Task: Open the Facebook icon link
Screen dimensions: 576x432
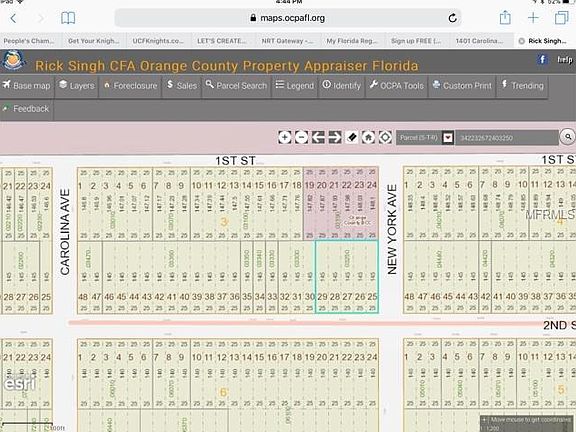Action: [542, 60]
